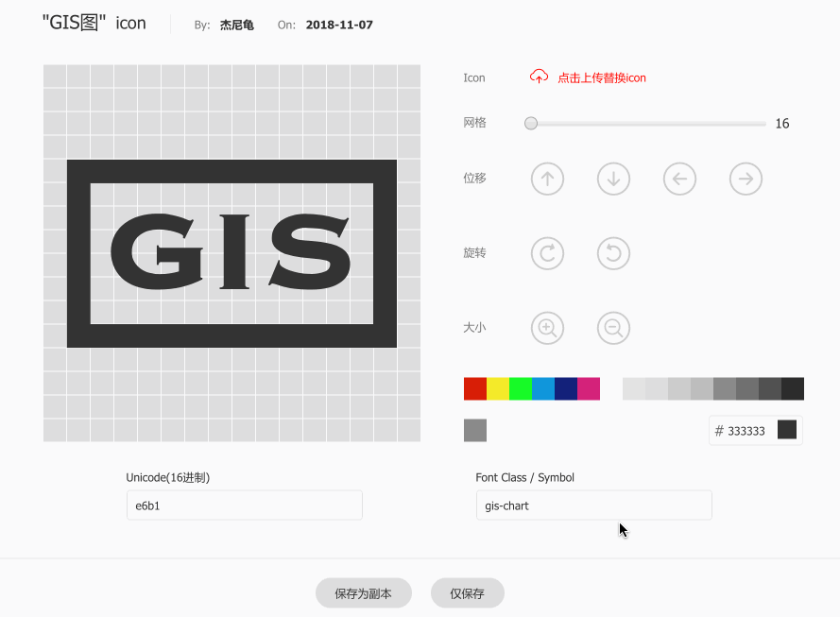Choose the darkest gray swatch
This screenshot has height=617, width=840.
793,388
